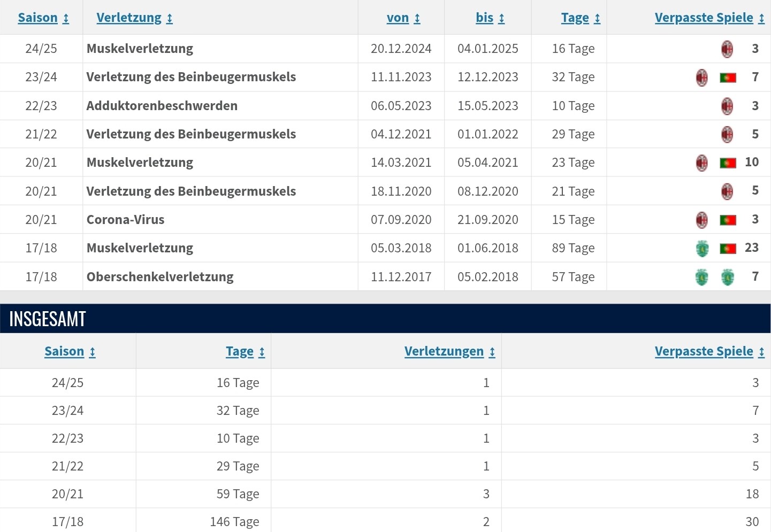Screen dimensions: 771x532
Task: Click total missed games value 30
Action: point(752,522)
